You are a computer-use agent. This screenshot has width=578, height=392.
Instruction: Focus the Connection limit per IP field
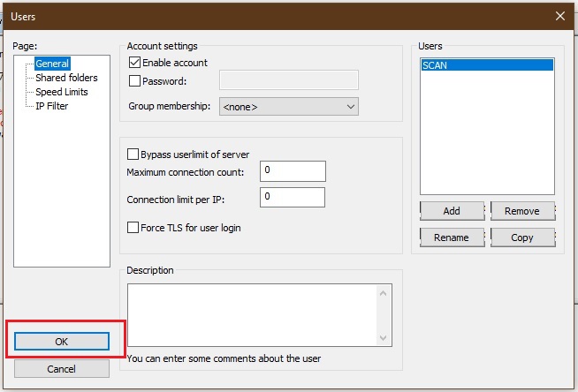tap(293, 198)
